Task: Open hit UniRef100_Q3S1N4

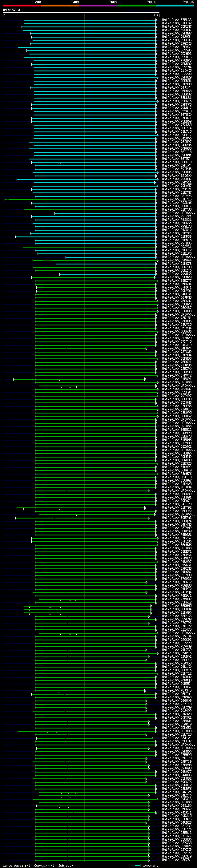Action: (177, 67)
